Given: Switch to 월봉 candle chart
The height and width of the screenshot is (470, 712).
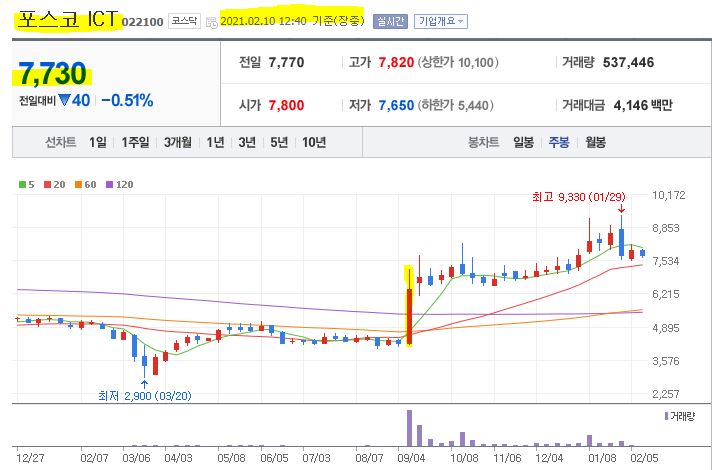Looking at the screenshot, I should click(595, 143).
